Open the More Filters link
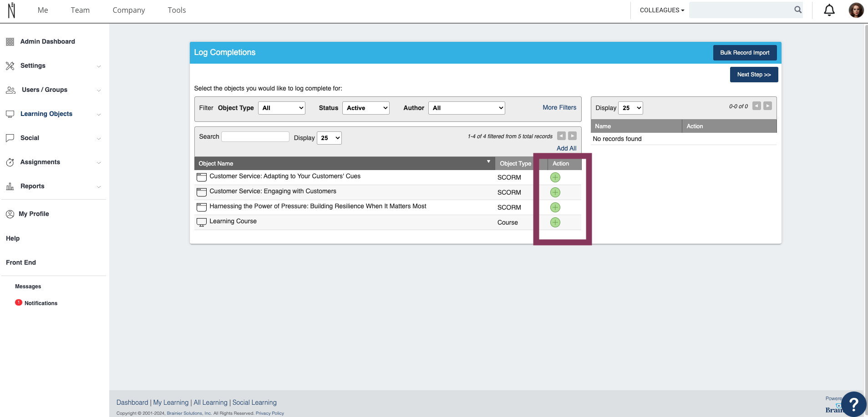This screenshot has width=868, height=417. [x=559, y=107]
